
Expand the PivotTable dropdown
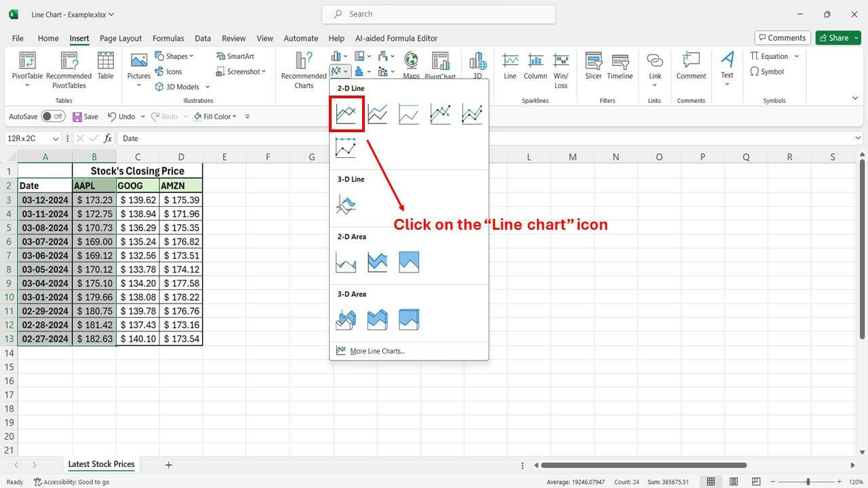click(27, 85)
